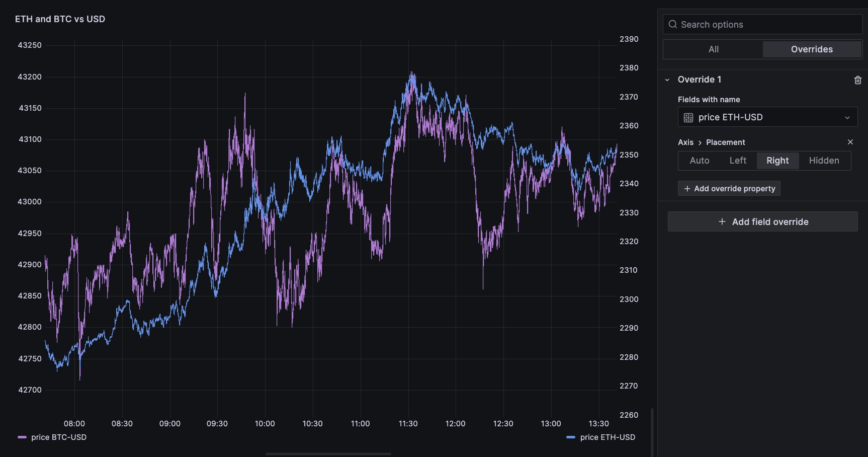Click the field-name grid icon
The image size is (868, 457).
[688, 117]
